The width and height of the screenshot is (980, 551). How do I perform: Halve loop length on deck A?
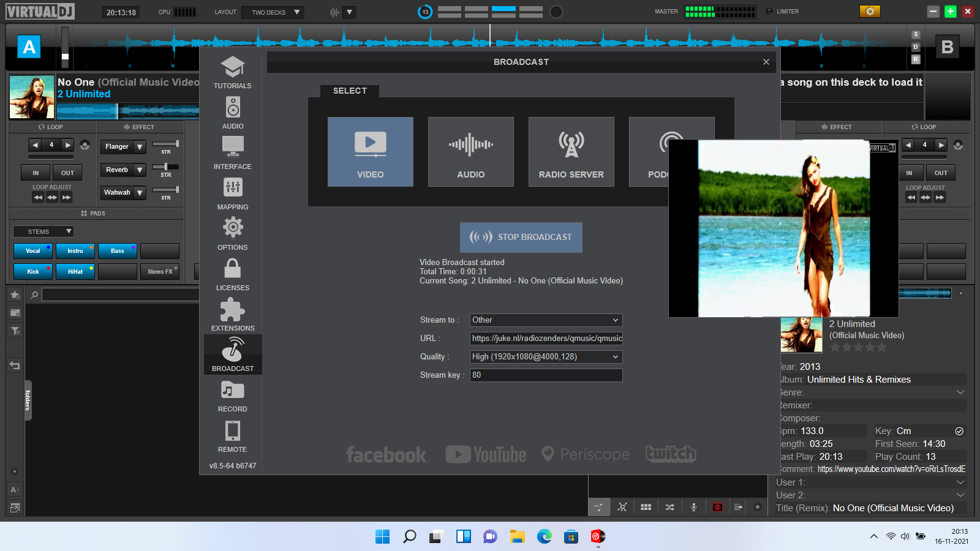[x=35, y=145]
